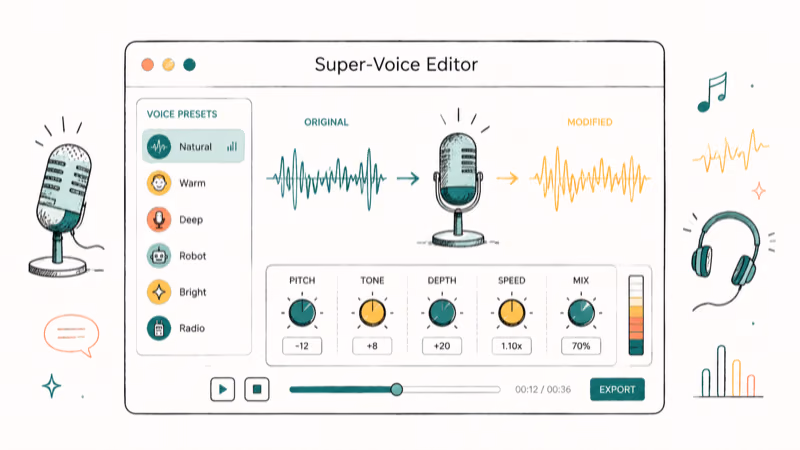Choose the Robot voice preset label
Image resolution: width=800 pixels, height=450 pixels.
193,256
